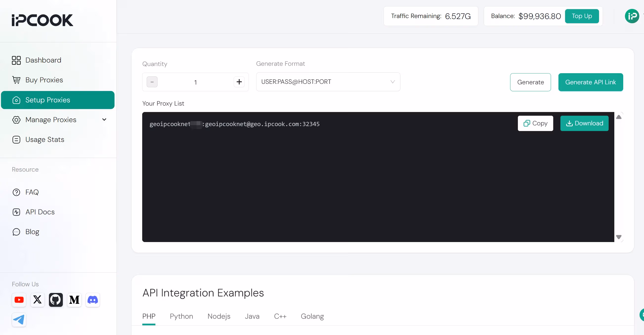Switch to the Python examples tab
Screen dimensions: 644x335
coord(181,316)
